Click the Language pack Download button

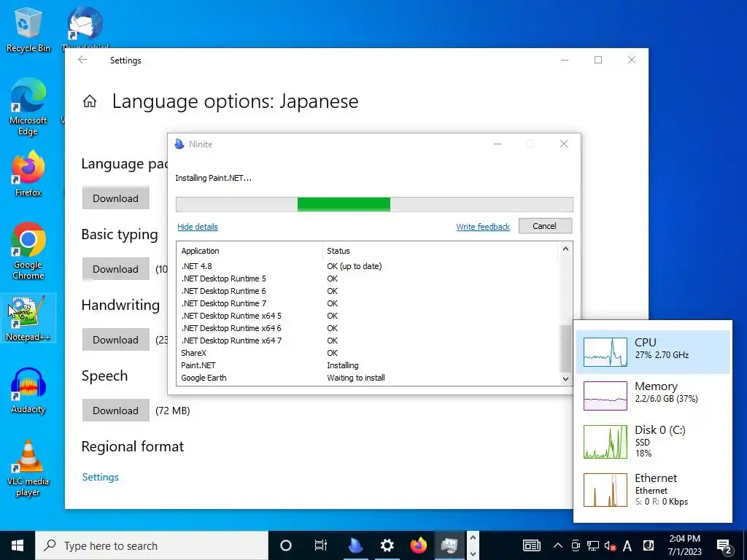click(116, 198)
